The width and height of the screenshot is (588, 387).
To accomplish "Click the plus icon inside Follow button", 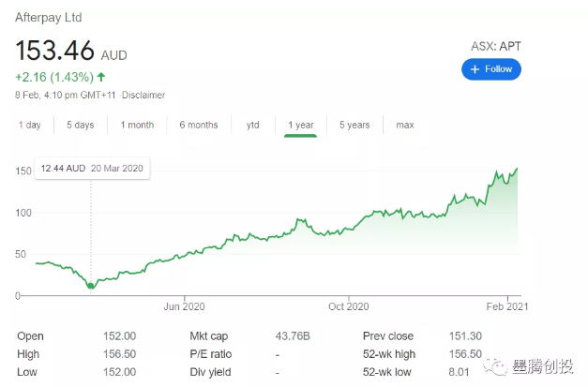I will point(475,69).
